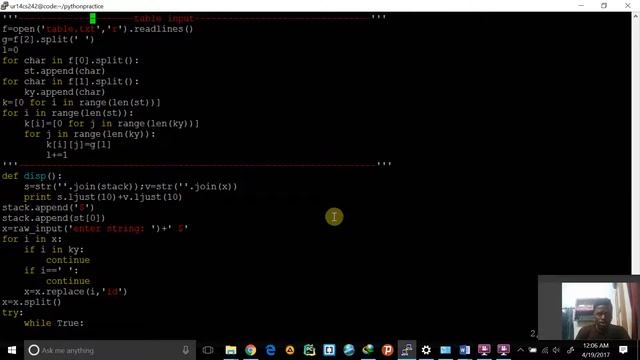Screen dimensions: 640x360
Task: Click the text "stack.append(st[0])"
Action: [53, 218]
